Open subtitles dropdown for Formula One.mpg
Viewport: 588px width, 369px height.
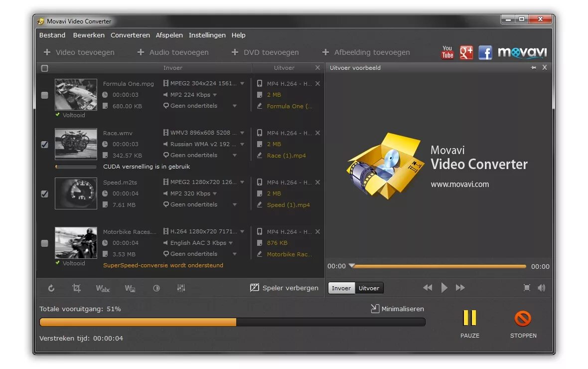coord(235,106)
